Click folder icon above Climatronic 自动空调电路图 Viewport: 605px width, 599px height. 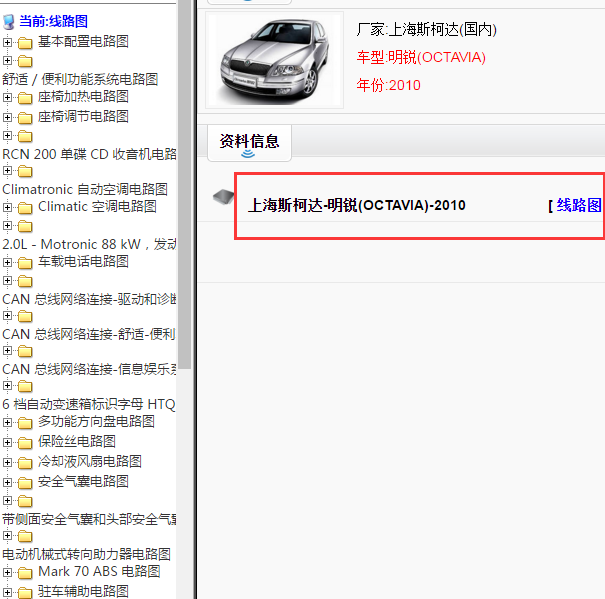click(x=25, y=171)
